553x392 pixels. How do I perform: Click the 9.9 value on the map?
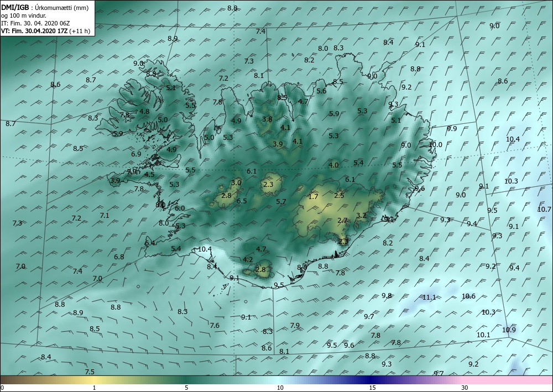(x=452, y=129)
